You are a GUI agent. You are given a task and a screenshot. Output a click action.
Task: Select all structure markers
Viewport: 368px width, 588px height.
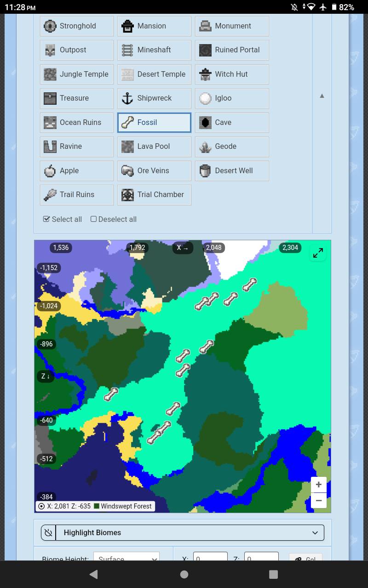(63, 219)
